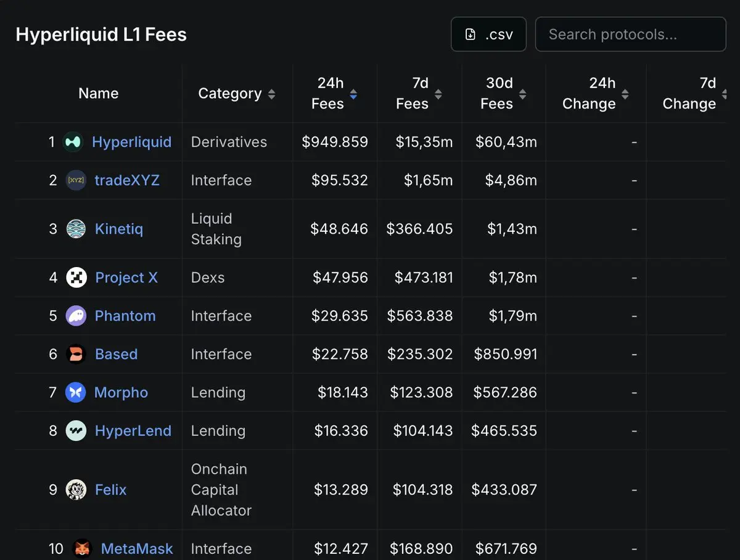Image resolution: width=740 pixels, height=560 pixels.
Task: Click the Phantom ghost logo icon
Action: coord(76,316)
